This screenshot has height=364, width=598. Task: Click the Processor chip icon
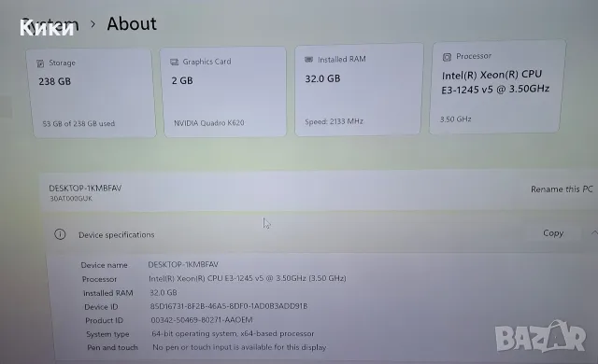[447, 57]
